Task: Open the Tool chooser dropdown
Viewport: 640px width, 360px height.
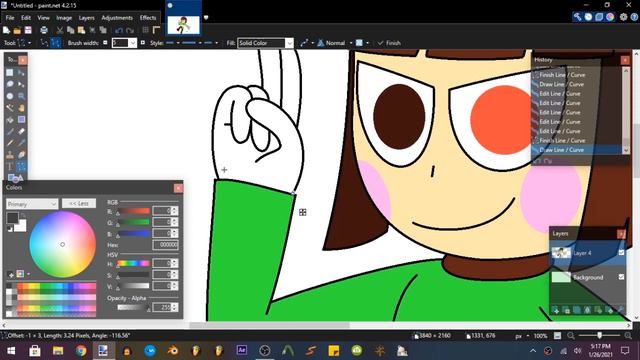Action: (x=24, y=42)
